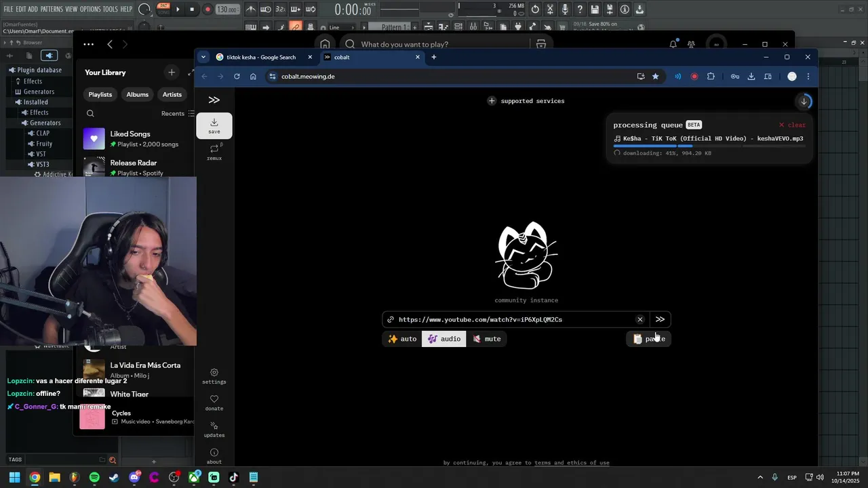Click FL Studio undo history icon

(535, 9)
